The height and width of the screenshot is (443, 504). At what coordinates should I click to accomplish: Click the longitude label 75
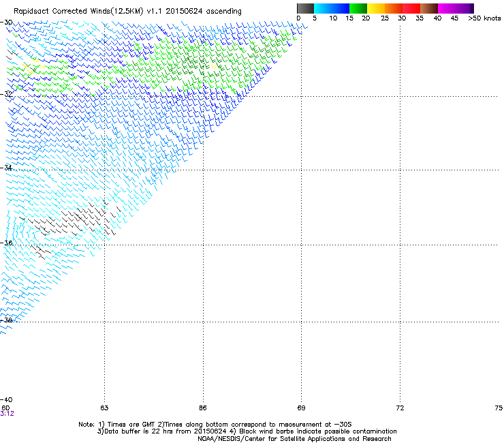coord(499,408)
